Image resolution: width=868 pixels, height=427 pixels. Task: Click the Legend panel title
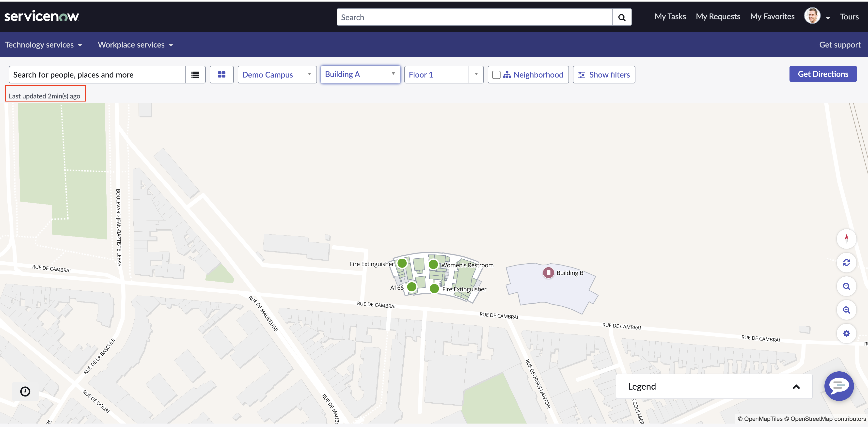[642, 387]
